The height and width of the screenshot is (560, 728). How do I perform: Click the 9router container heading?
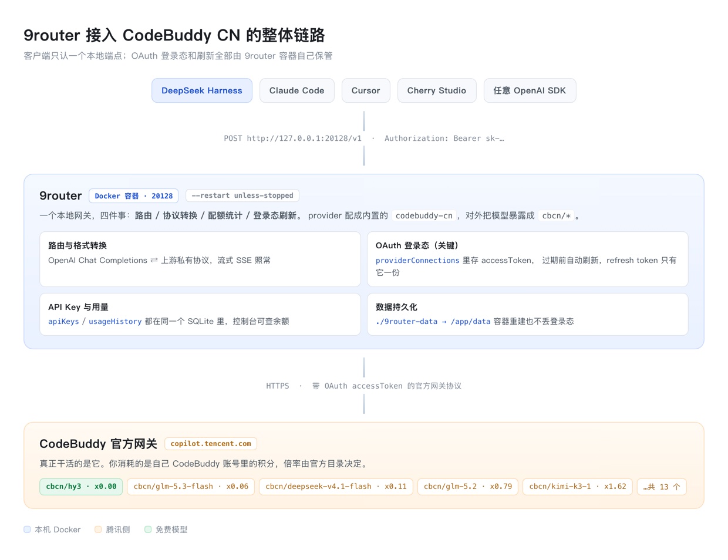click(x=60, y=195)
